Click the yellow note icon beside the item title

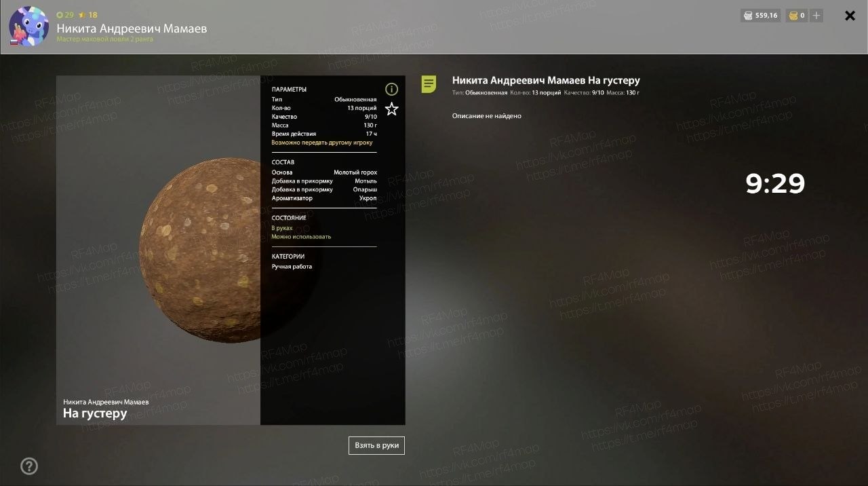coord(429,84)
